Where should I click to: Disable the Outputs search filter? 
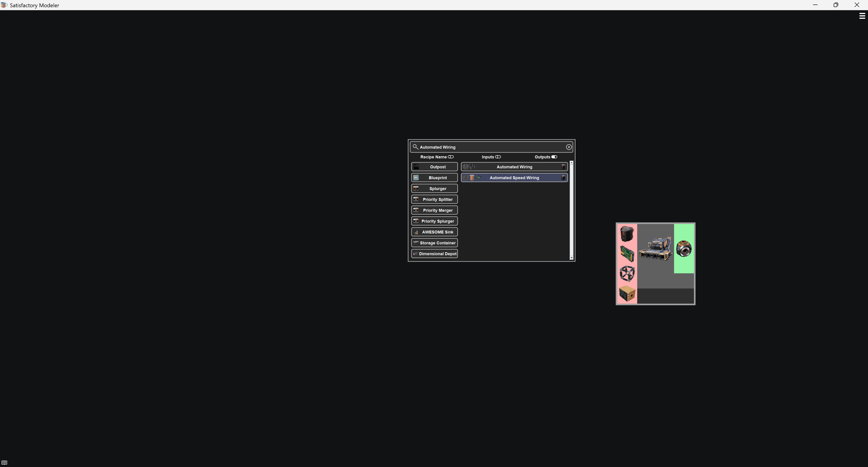click(x=554, y=157)
